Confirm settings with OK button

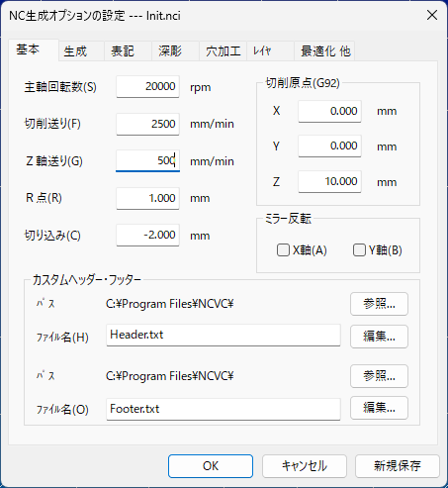[211, 466]
